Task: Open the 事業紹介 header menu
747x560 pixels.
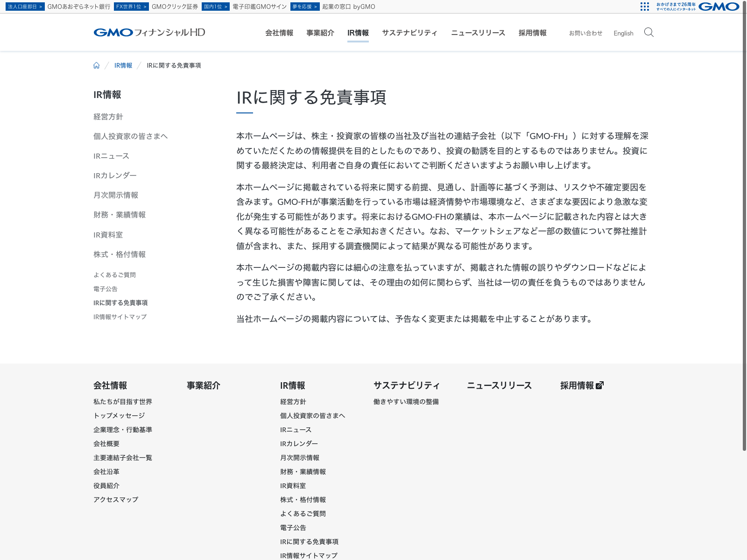Action: [320, 33]
